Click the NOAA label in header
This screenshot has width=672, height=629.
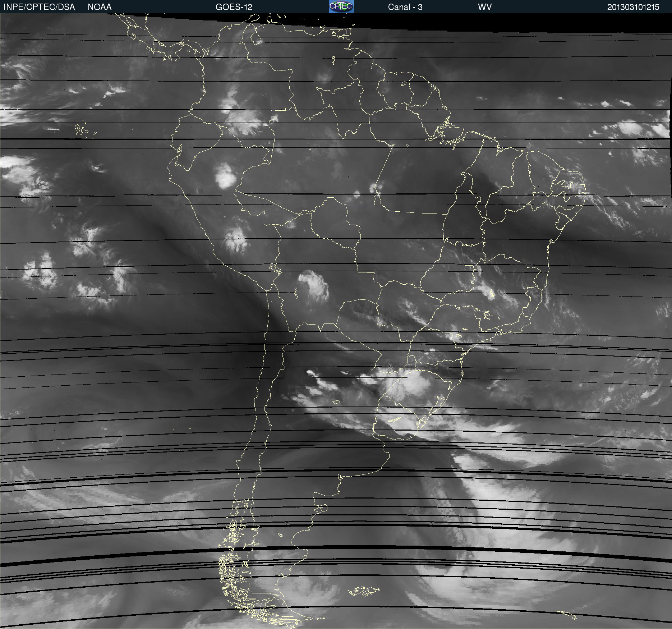click(100, 7)
